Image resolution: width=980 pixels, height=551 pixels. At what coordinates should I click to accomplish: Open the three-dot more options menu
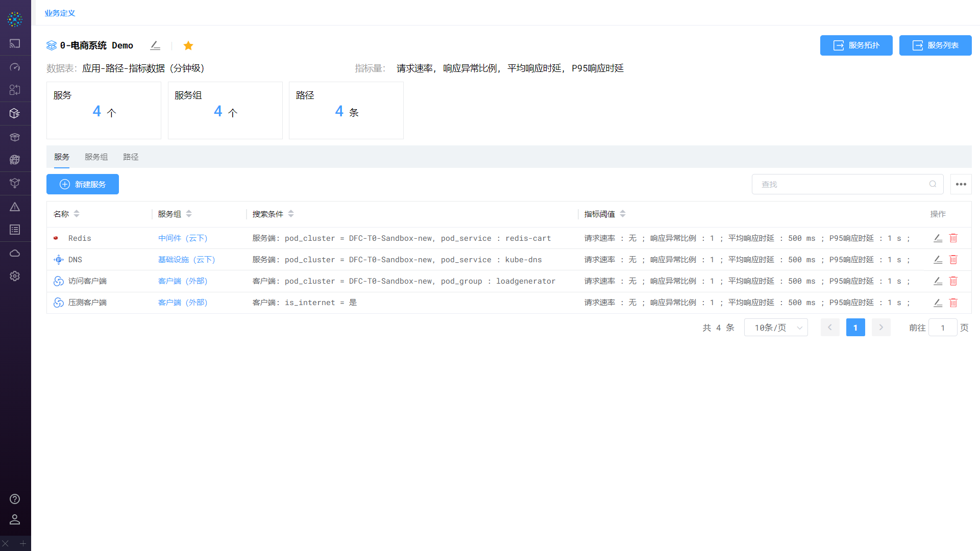click(961, 184)
